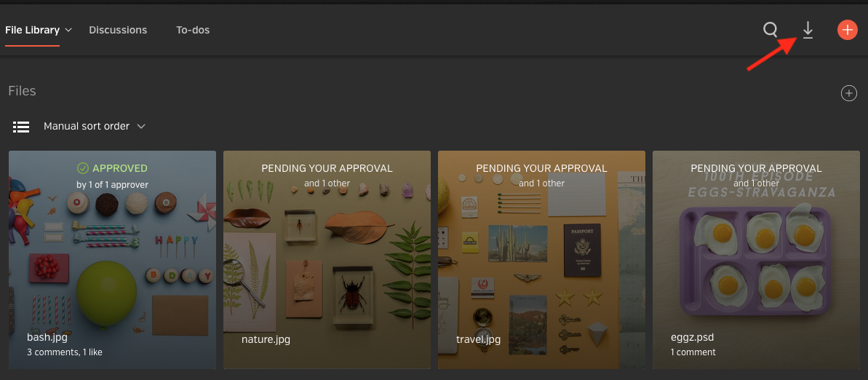Screen dimensions: 868x380
Task: Open the Discussions tab
Action: point(118,30)
